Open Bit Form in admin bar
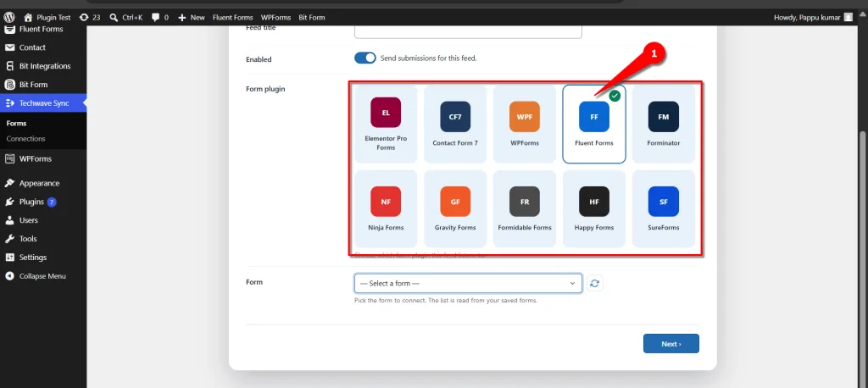The height and width of the screenshot is (388, 868). click(x=312, y=17)
